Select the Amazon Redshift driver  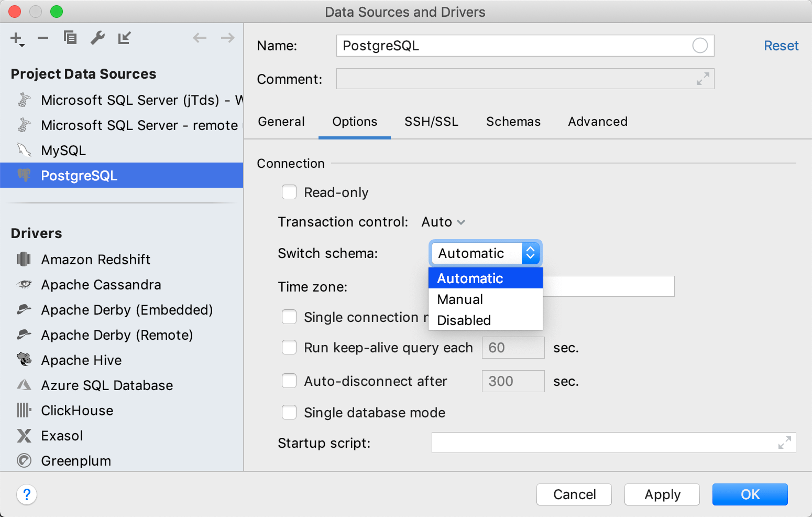95,259
